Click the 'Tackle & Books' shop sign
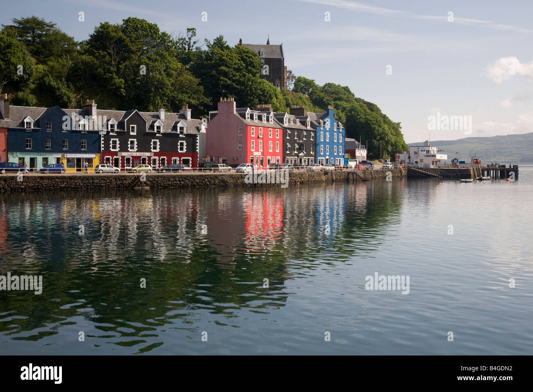This screenshot has width=533, height=392. (135, 154)
